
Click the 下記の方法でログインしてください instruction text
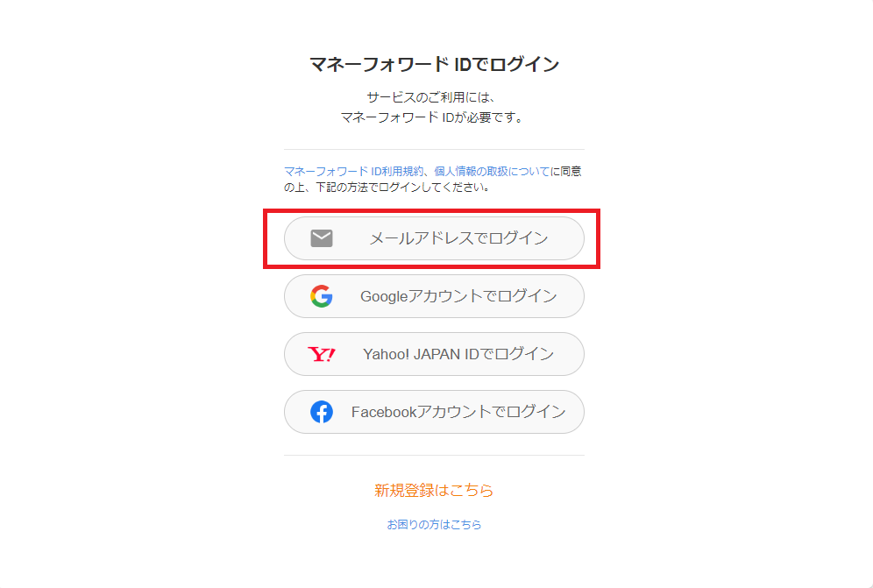pyautogui.click(x=403, y=188)
